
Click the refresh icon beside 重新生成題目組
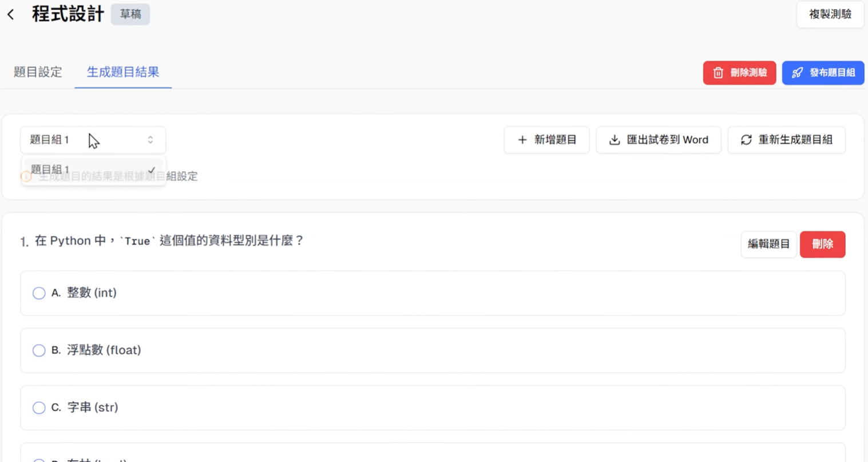click(746, 140)
